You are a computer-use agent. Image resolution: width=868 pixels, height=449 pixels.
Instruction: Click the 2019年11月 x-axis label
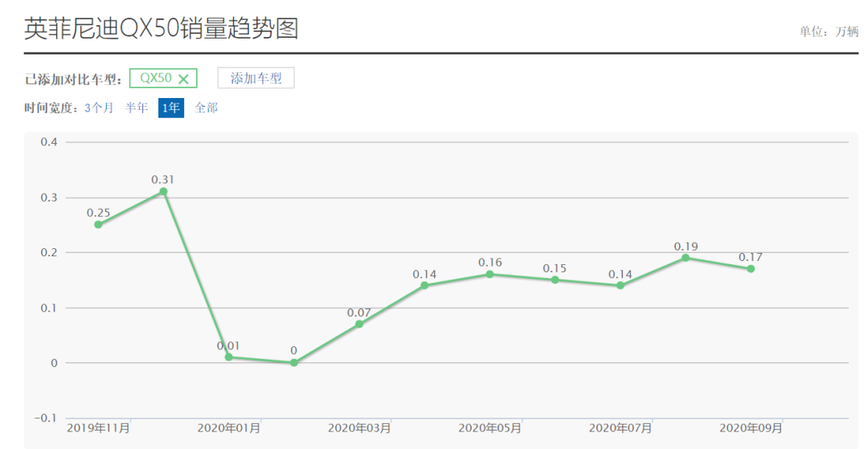(x=98, y=428)
